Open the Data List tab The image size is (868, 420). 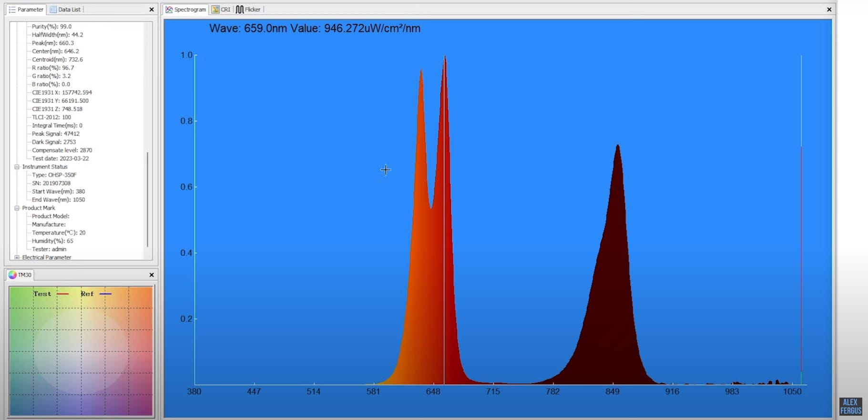(x=65, y=10)
